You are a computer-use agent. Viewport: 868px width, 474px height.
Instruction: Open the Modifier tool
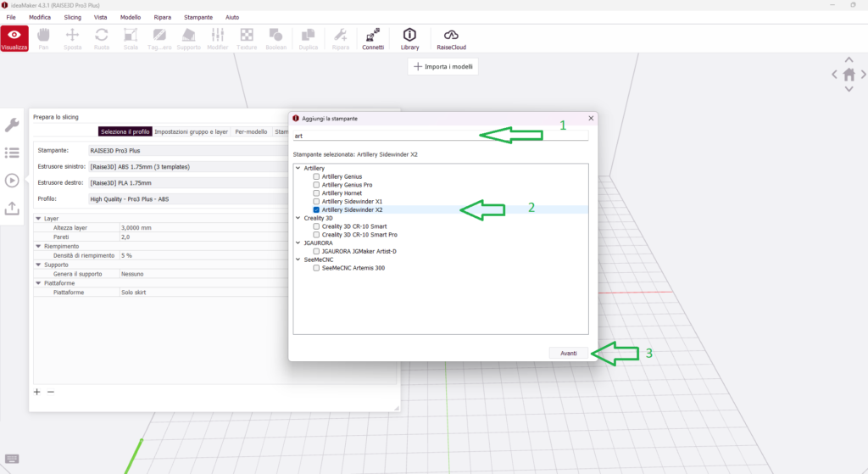tap(218, 39)
